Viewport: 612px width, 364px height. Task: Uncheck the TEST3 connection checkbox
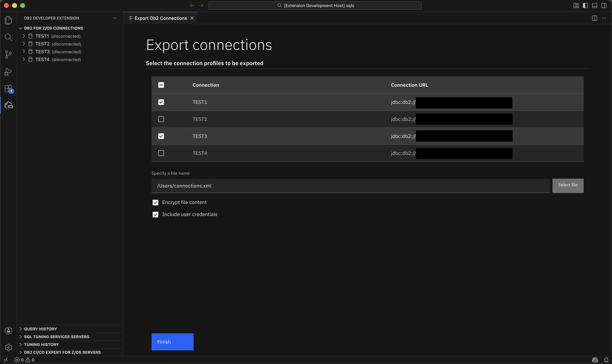161,136
